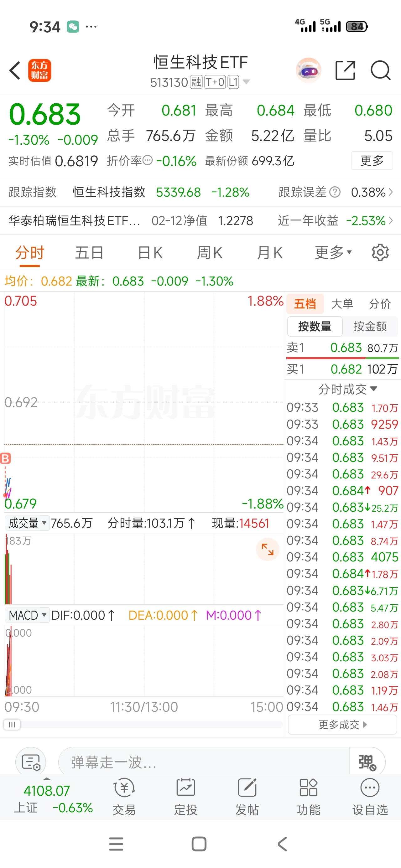Tap the 融 margin badge
The image size is (401, 868).
tap(196, 82)
